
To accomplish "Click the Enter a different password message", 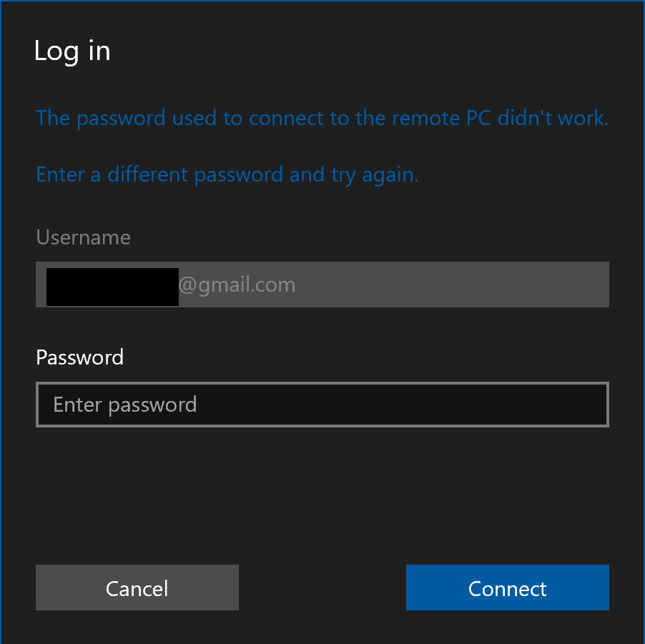I will click(227, 174).
